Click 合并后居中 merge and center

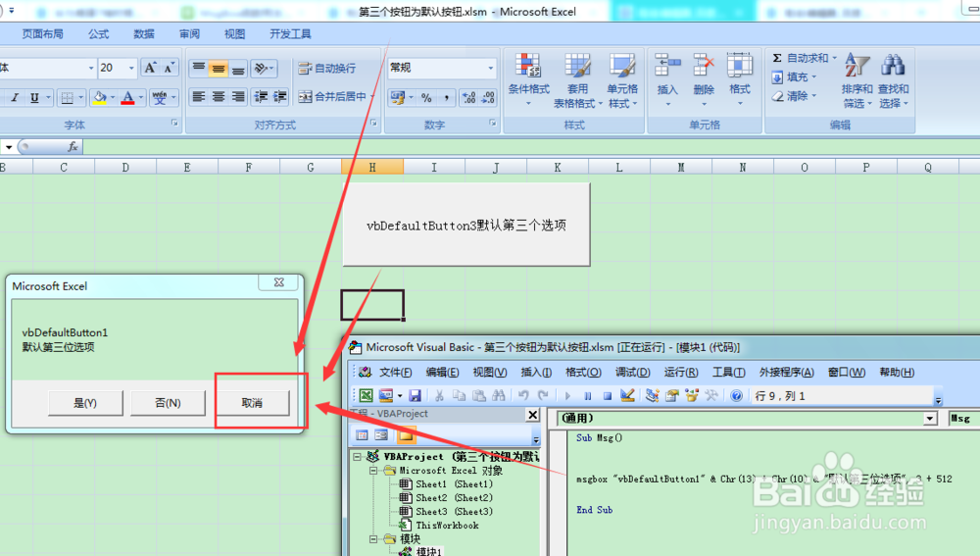coord(332,96)
